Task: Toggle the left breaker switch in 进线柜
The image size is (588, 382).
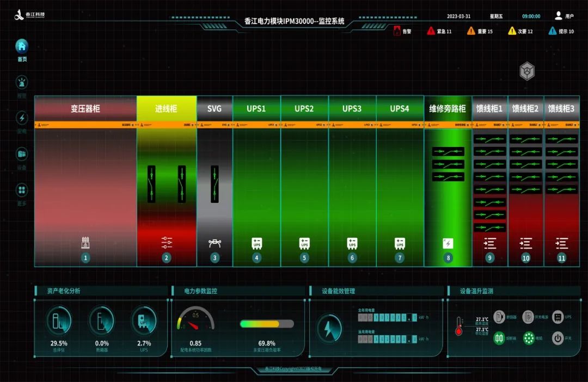Action: (x=152, y=184)
